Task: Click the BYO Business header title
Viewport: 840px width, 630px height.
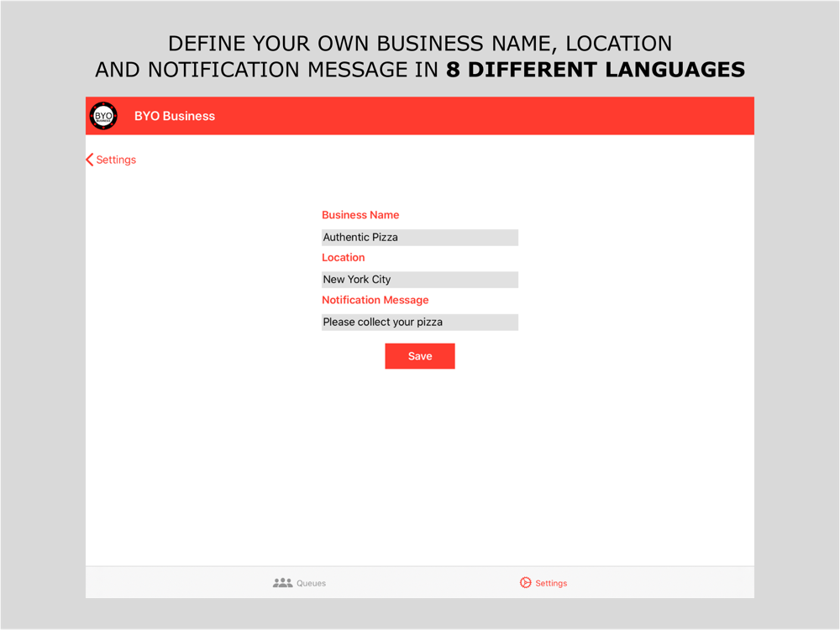Action: click(x=175, y=116)
